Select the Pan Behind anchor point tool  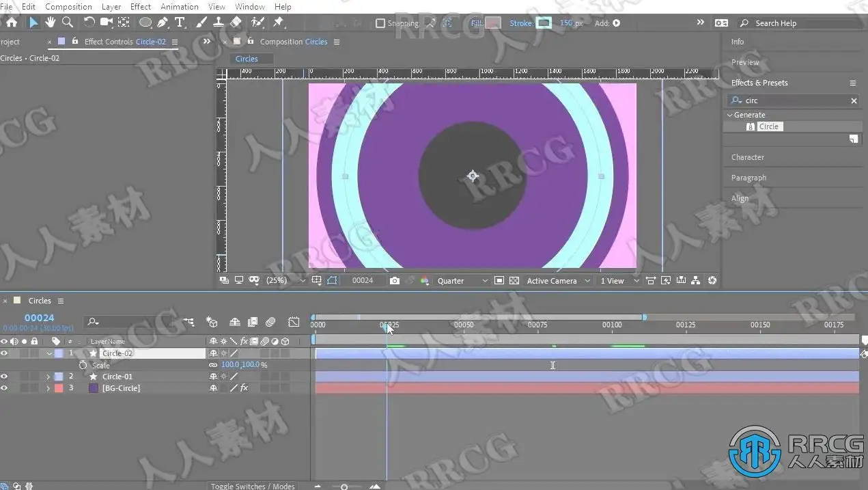coord(124,23)
